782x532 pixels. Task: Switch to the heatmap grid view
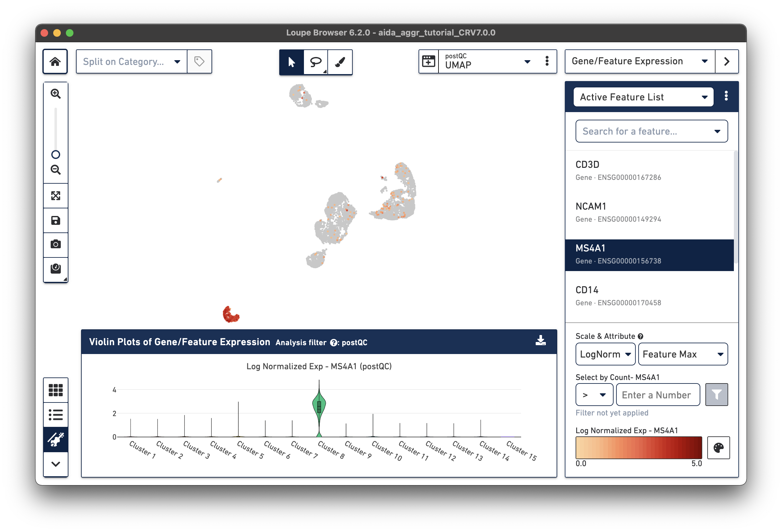[55, 390]
